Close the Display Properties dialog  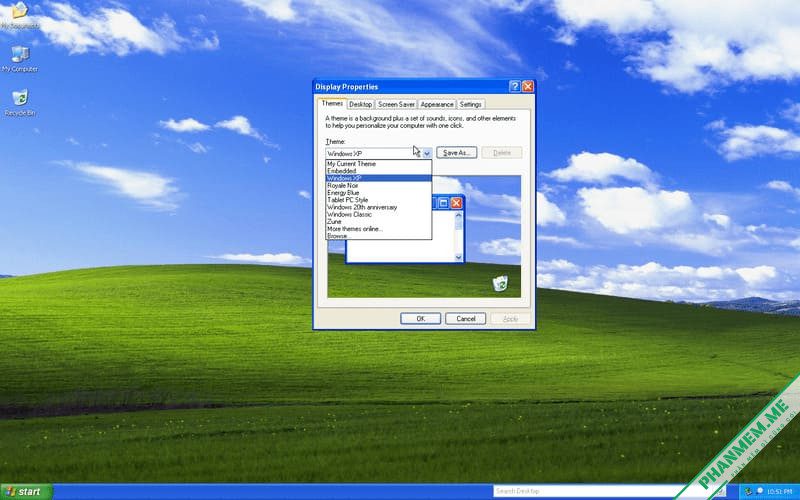click(528, 86)
